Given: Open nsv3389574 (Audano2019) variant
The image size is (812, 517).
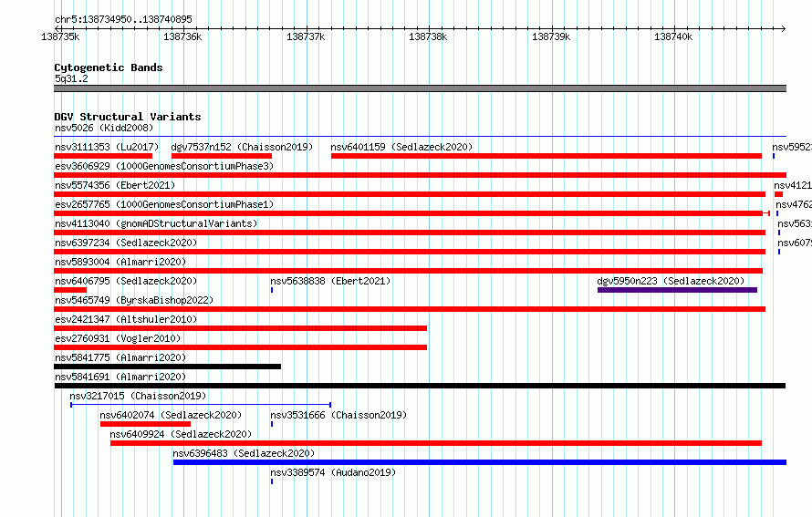Looking at the screenshot, I should (x=272, y=481).
